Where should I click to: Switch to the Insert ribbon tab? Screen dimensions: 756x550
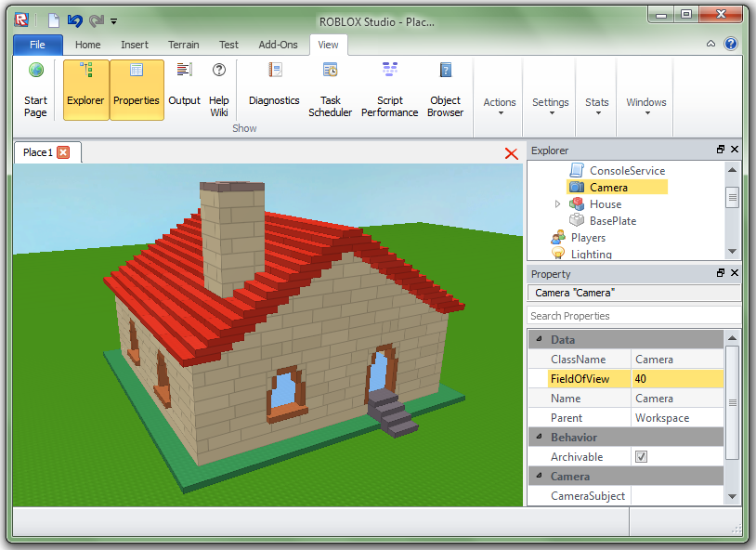[135, 45]
